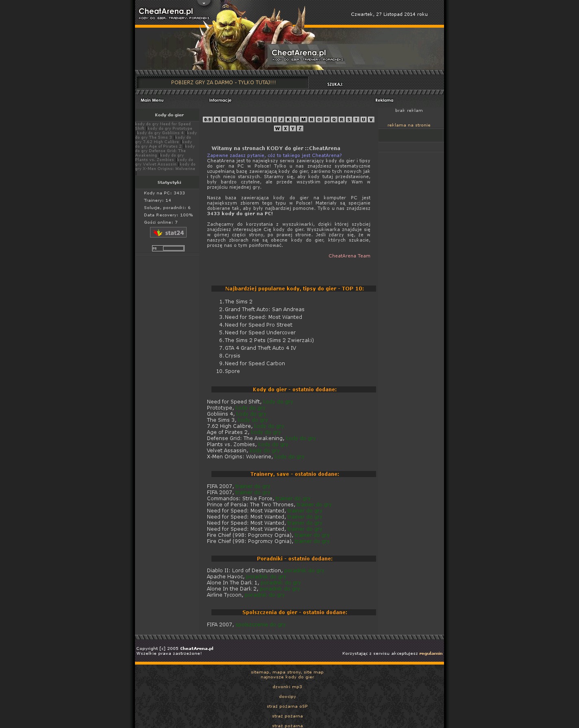Click the letter V index icon
The height and width of the screenshot is (728, 579).
pos(371,120)
